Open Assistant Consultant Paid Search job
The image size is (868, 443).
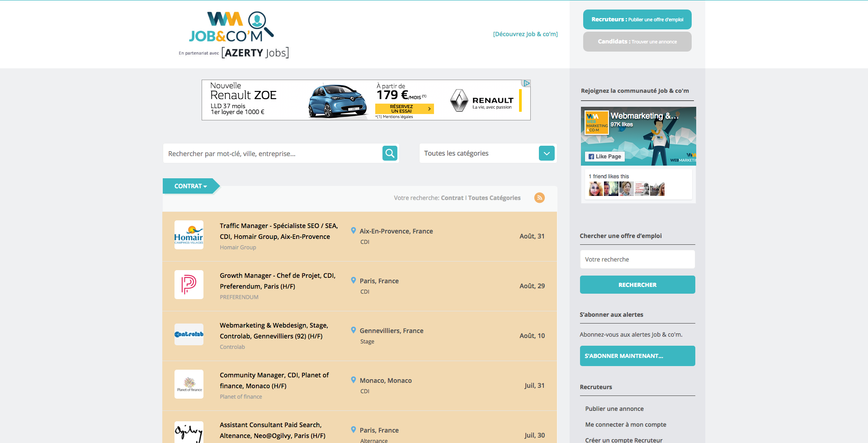click(x=273, y=430)
